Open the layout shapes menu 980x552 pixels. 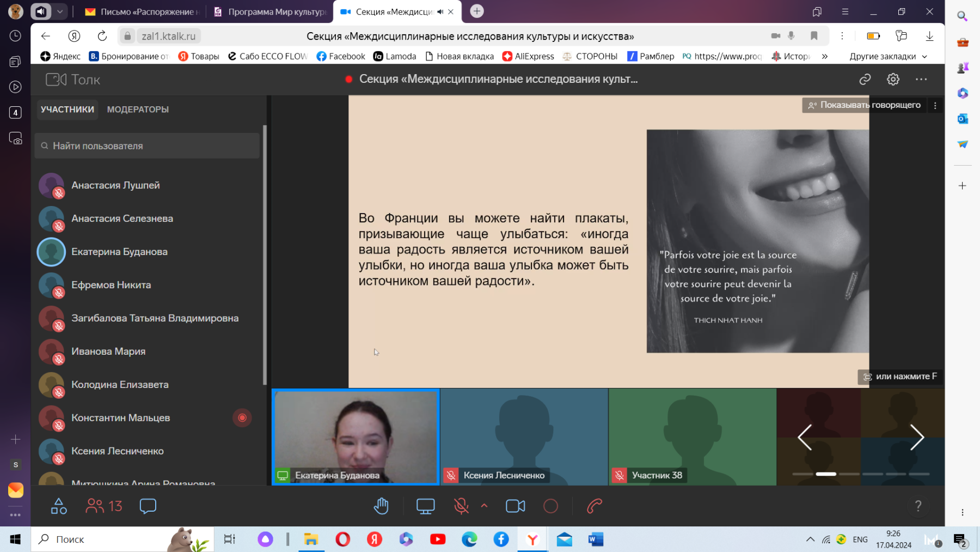click(x=59, y=506)
